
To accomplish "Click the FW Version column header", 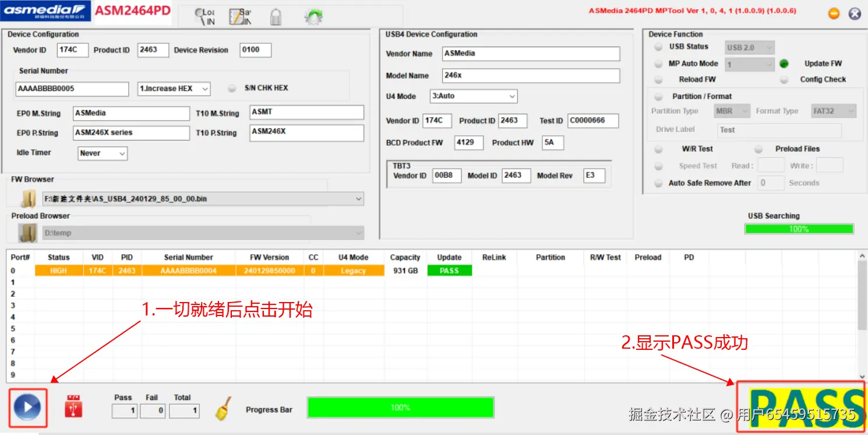I will tap(269, 257).
